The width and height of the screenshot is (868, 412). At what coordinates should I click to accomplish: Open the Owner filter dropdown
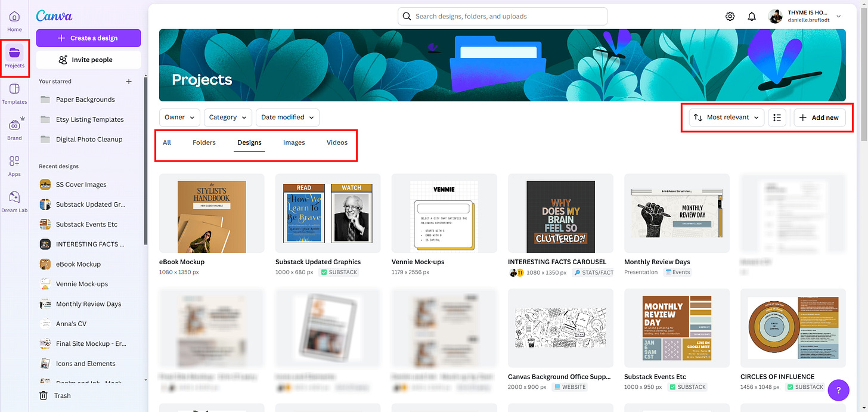tap(179, 117)
